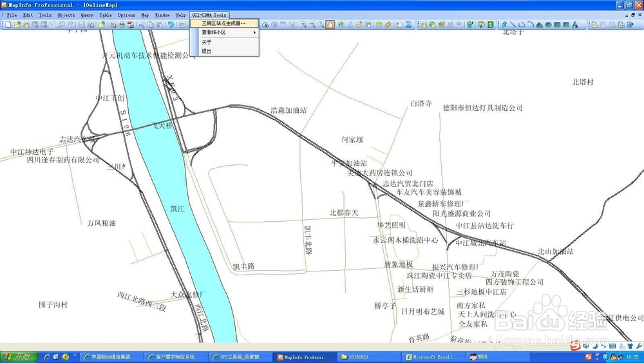Select the Polyline drawing tool
644x363 pixels.
click(x=522, y=25)
